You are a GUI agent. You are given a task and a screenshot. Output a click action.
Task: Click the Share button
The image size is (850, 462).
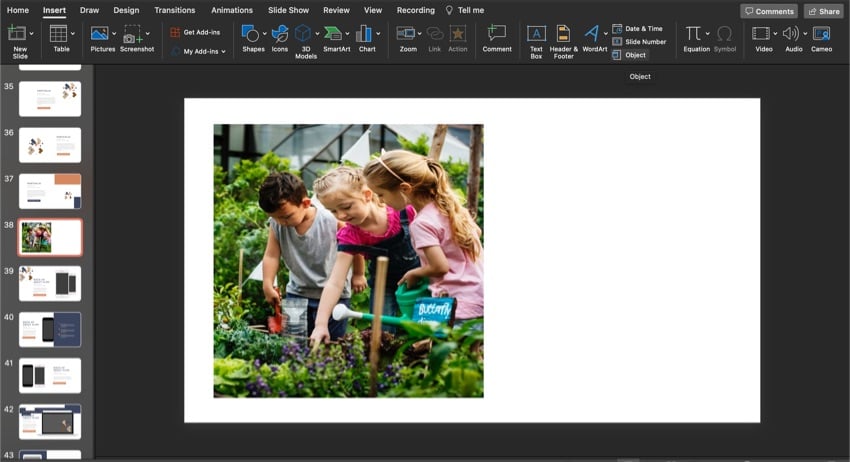[x=823, y=11]
